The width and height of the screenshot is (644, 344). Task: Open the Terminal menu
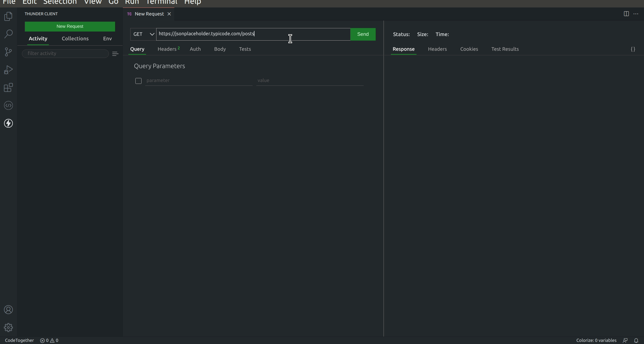(x=162, y=2)
